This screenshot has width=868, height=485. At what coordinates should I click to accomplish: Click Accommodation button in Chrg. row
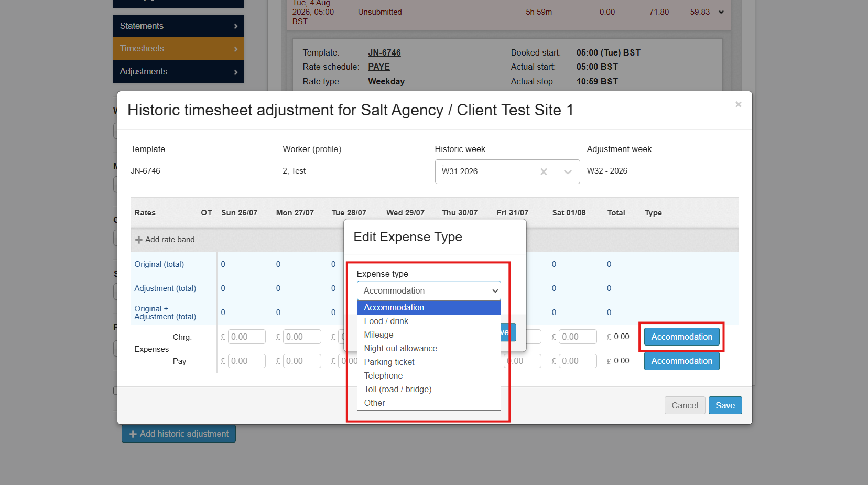pos(681,337)
